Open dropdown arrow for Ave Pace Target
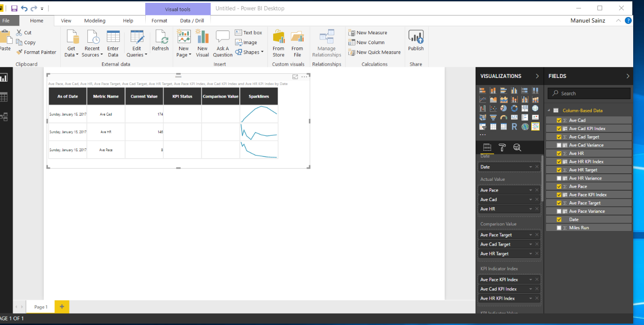644x325 pixels. click(531, 235)
